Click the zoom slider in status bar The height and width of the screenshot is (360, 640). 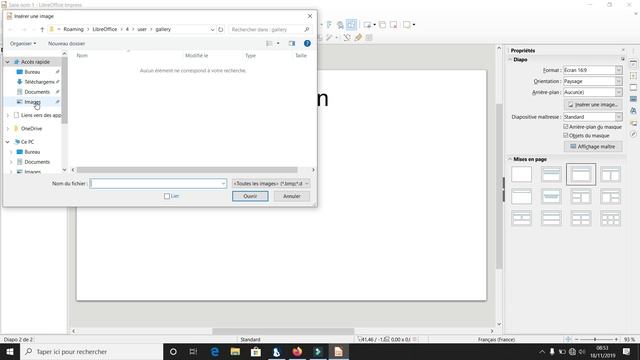(x=596, y=340)
